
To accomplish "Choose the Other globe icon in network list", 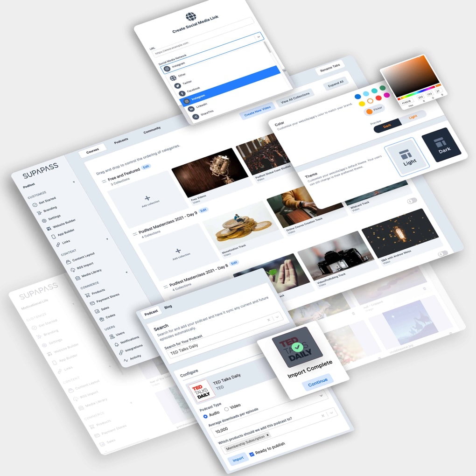I will click(173, 78).
